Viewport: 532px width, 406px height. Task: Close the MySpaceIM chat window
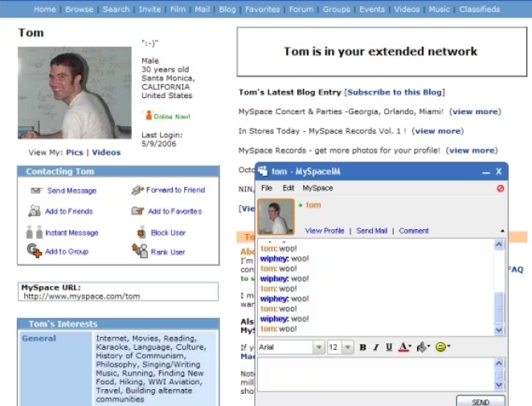click(499, 171)
